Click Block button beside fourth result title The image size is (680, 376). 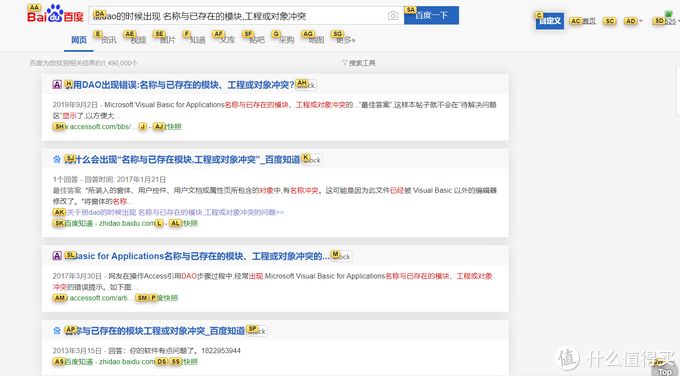[x=257, y=331]
